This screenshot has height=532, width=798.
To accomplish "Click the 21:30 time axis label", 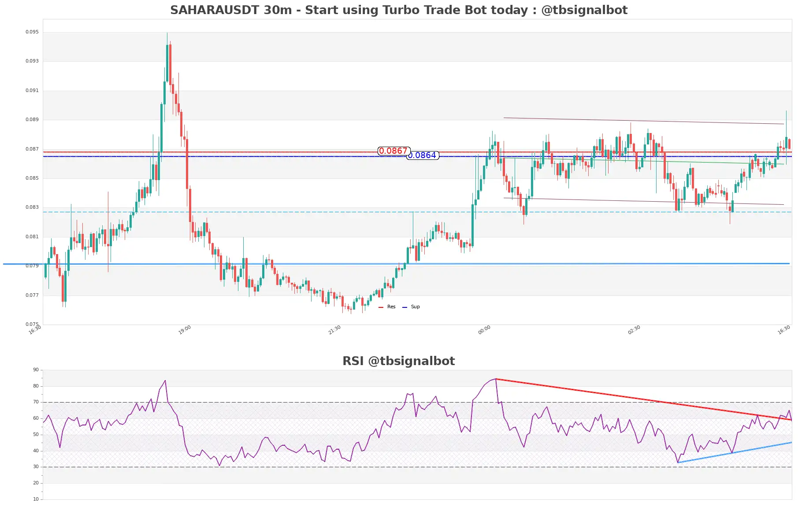I will (x=334, y=330).
